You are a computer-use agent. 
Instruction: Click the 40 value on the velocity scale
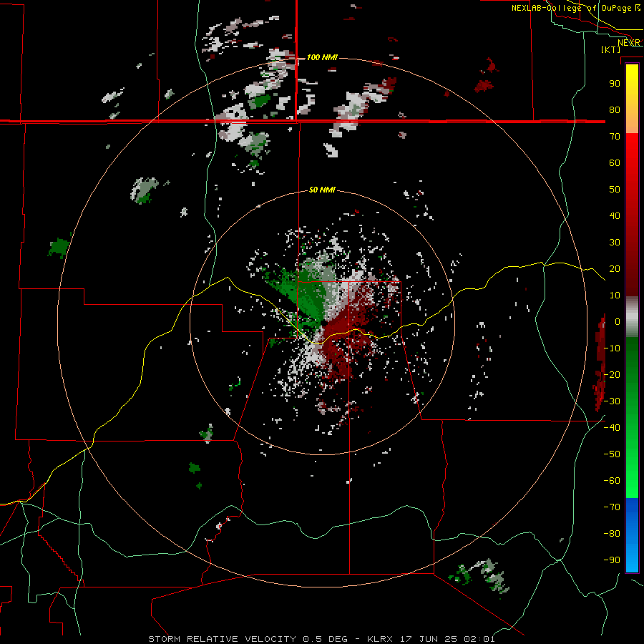point(615,215)
